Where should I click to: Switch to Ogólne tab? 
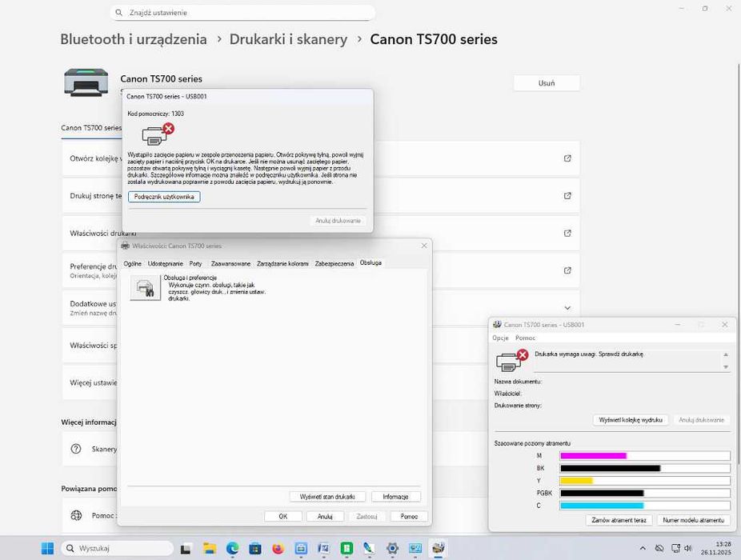coord(132,264)
